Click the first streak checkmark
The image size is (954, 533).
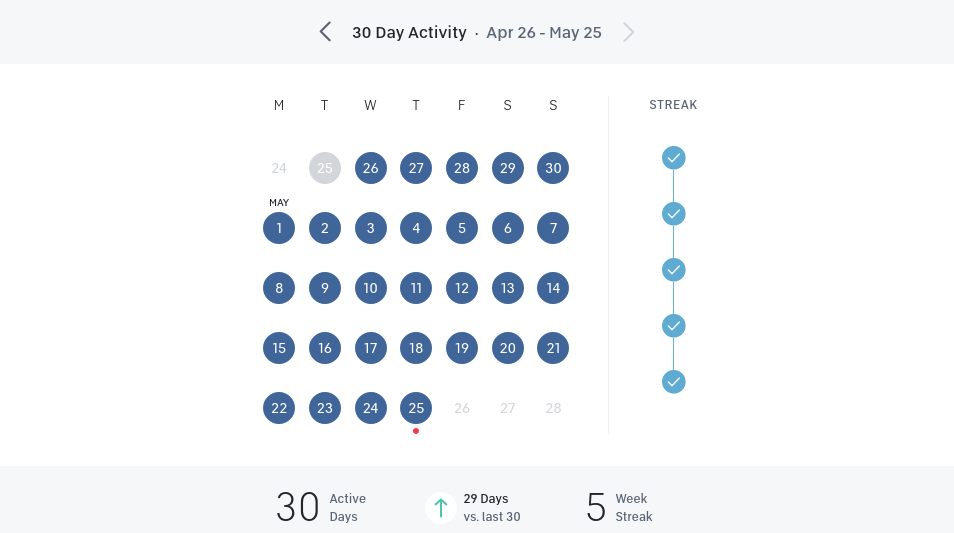pos(674,158)
